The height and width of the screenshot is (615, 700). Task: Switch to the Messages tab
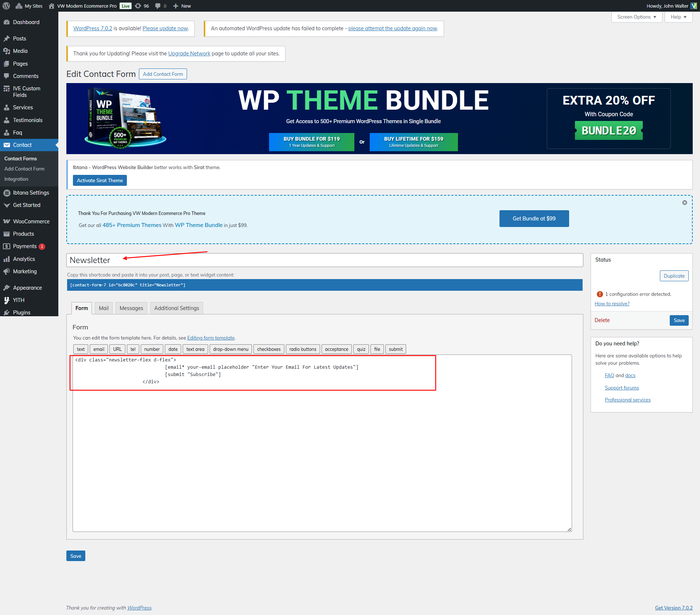[131, 308]
